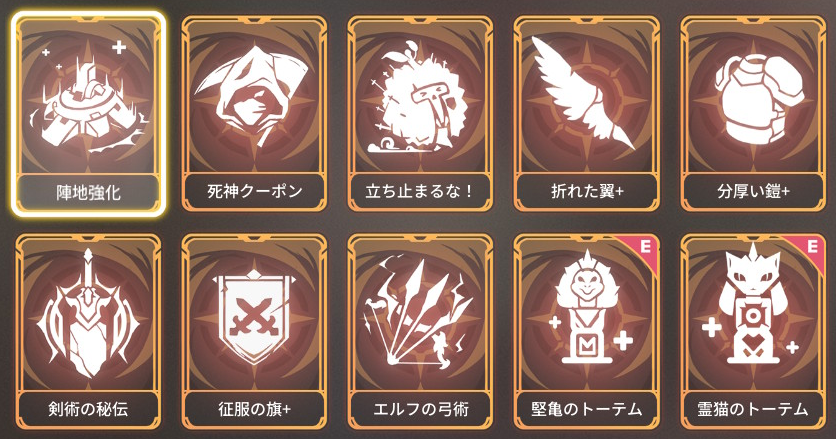The image size is (836, 439).
Task: Click the 陣地強化 name label
Action: 89,191
